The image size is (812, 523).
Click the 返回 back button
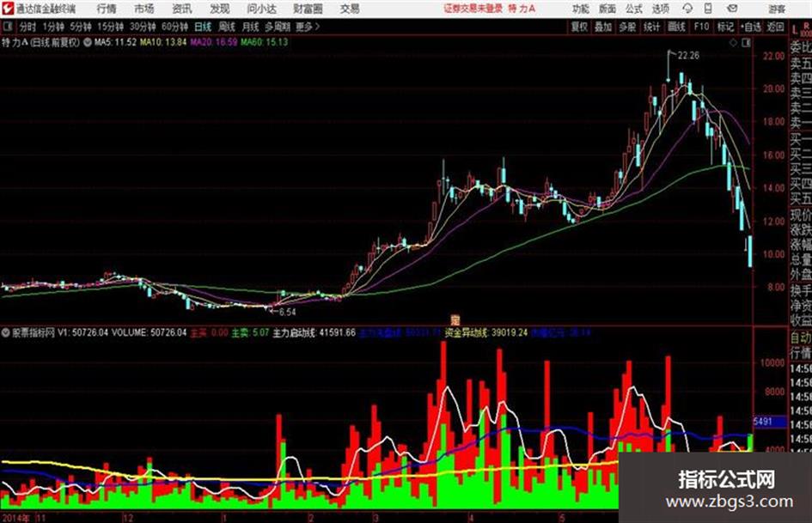[x=775, y=27]
